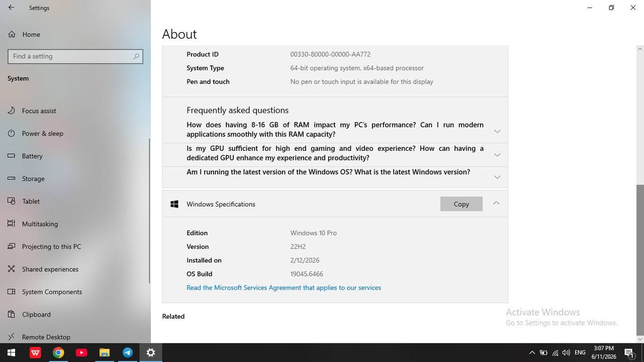Open the Microsoft Services Agreement link

[284, 288]
